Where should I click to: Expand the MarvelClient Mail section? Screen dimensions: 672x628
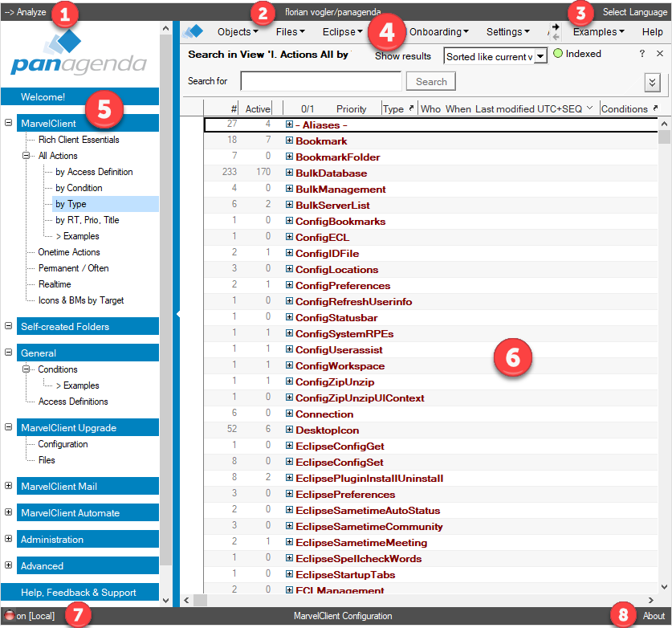(9, 486)
